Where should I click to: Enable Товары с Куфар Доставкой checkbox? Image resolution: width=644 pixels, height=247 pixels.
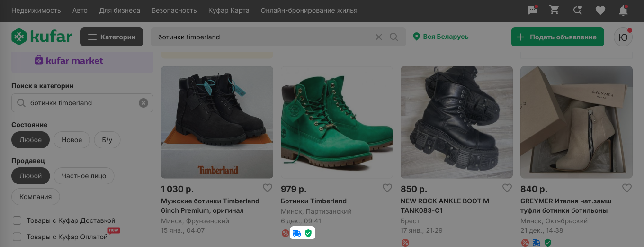[17, 220]
